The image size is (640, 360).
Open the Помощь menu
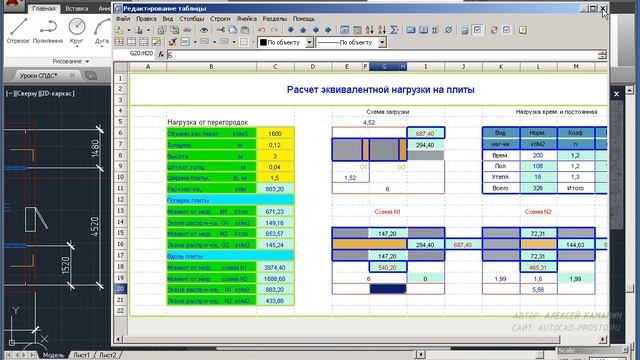[x=304, y=19]
